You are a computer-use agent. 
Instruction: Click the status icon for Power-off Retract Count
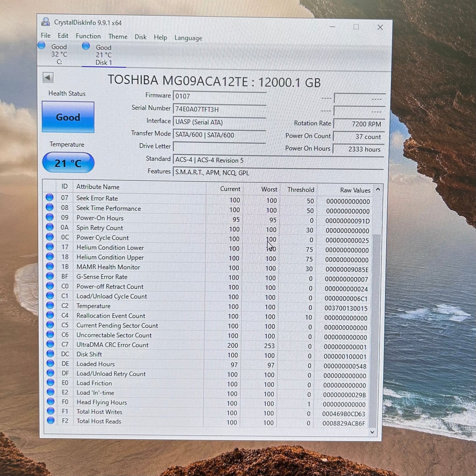[50, 286]
